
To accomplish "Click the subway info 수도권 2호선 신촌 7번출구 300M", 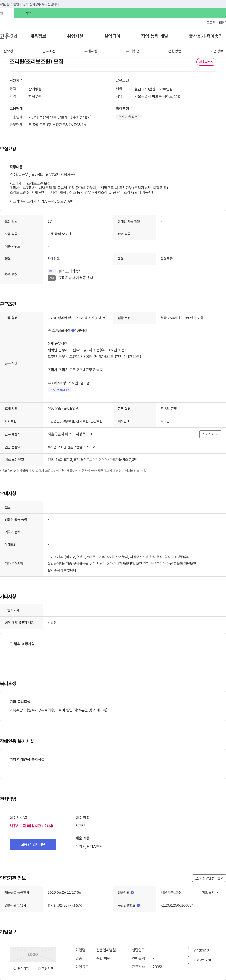I will pos(72,447).
